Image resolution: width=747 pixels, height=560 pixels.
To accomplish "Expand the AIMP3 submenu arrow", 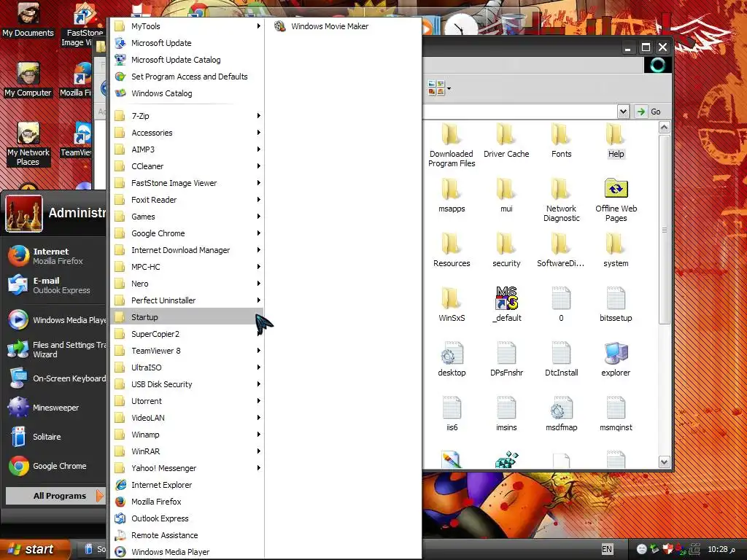I will tap(258, 149).
